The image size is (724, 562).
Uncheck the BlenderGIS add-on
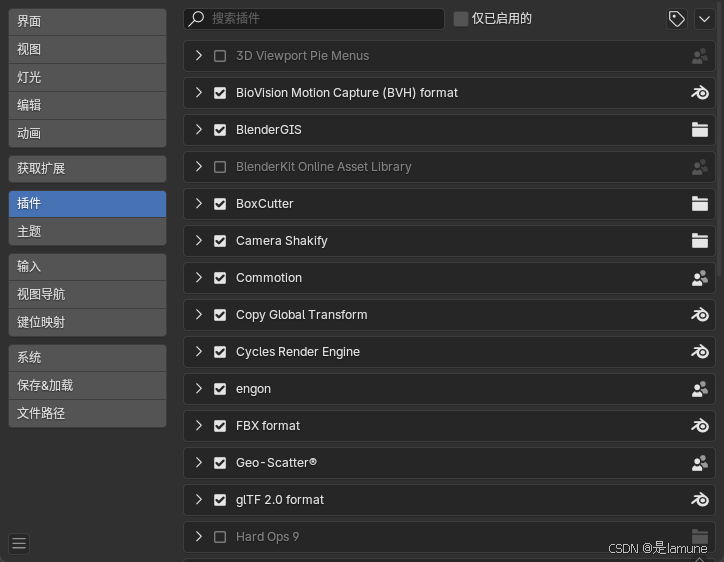220,130
